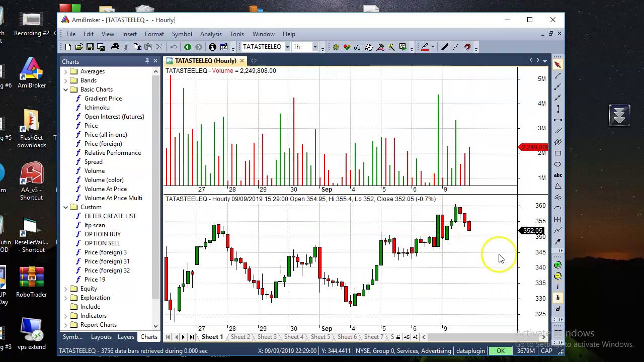Expand the Indicators folder
This screenshot has height=362, width=644.
66,316
